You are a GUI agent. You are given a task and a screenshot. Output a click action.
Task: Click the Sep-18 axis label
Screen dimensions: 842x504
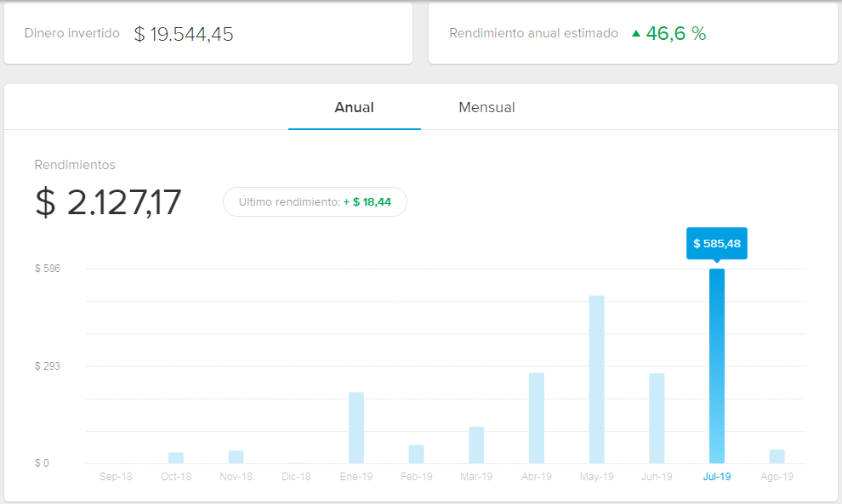click(x=116, y=477)
